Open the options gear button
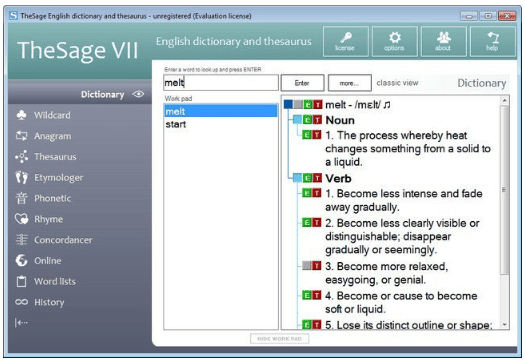This screenshot has width=525, height=360. tap(395, 42)
